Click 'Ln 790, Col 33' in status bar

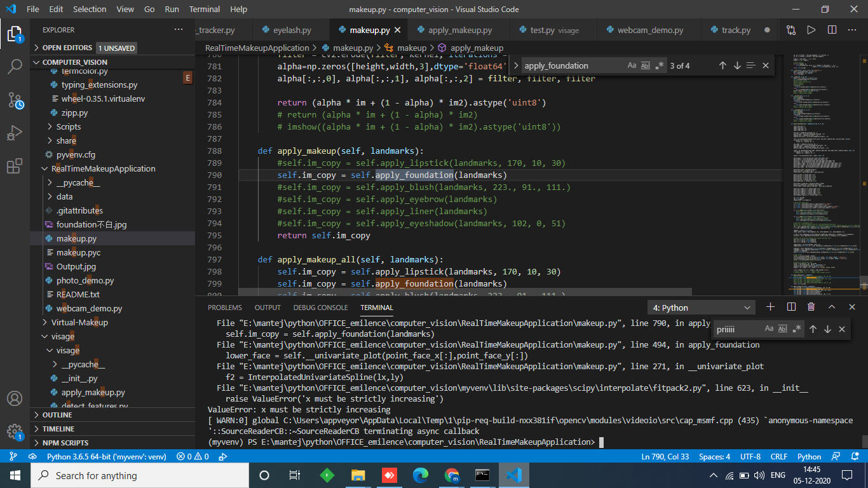tap(665, 456)
